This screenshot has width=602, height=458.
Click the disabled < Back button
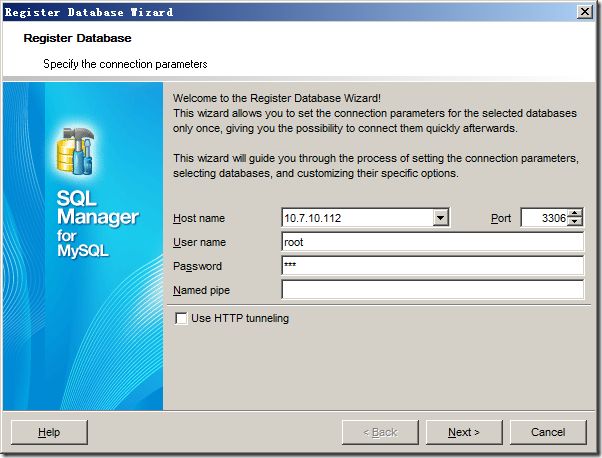(x=380, y=432)
